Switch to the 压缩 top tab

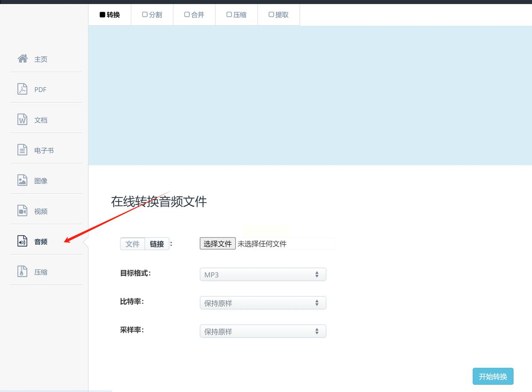point(236,15)
